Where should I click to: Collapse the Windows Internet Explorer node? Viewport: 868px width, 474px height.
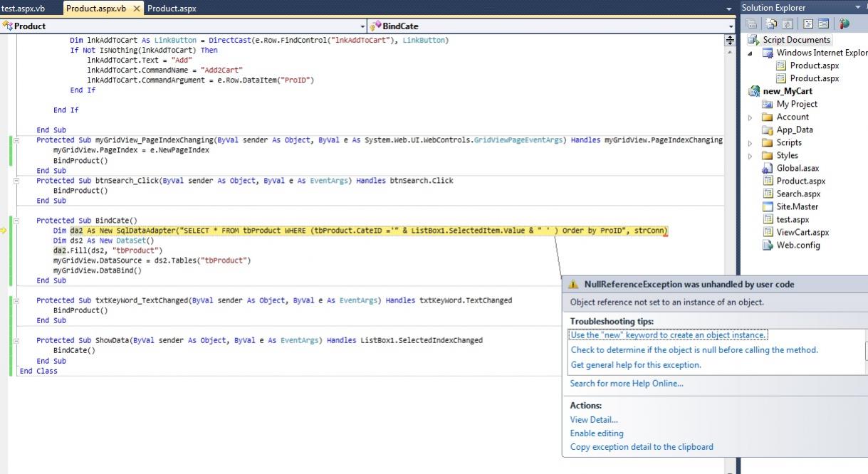751,53
